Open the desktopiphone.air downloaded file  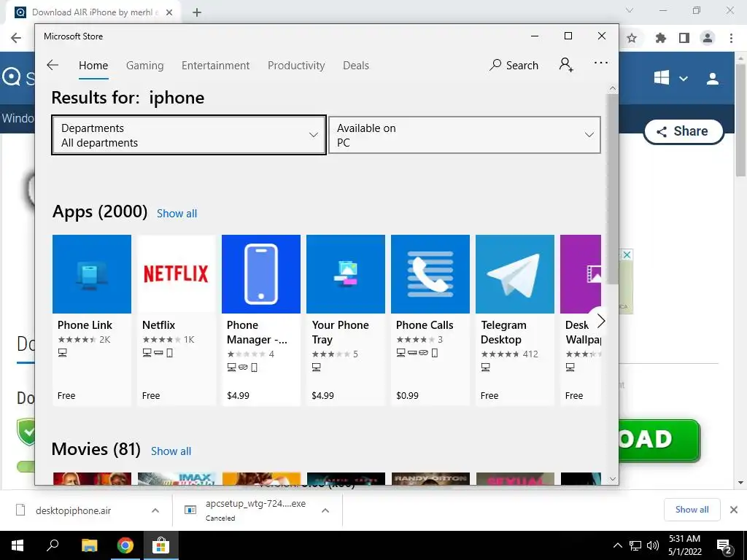tap(74, 510)
